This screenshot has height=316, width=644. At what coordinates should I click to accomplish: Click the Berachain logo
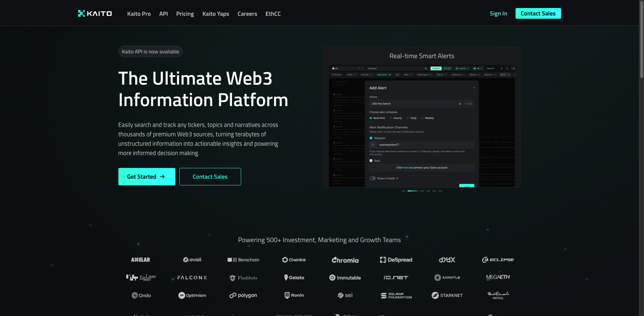click(243, 260)
